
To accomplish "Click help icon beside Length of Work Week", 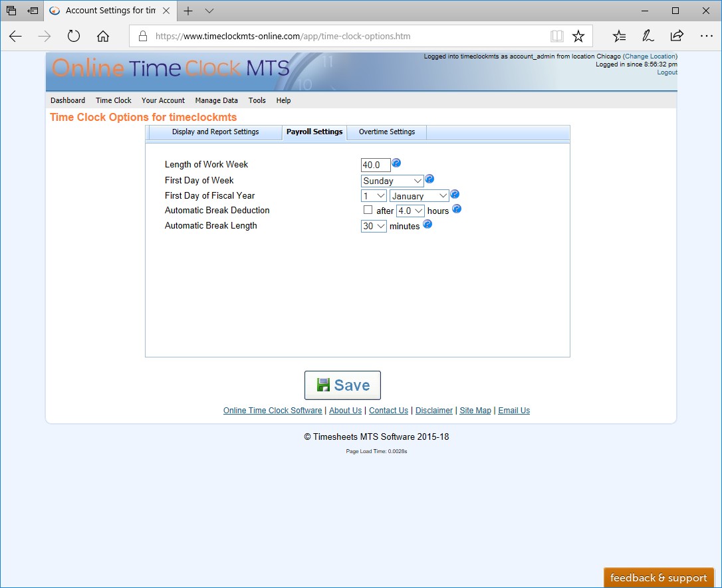I will [396, 163].
